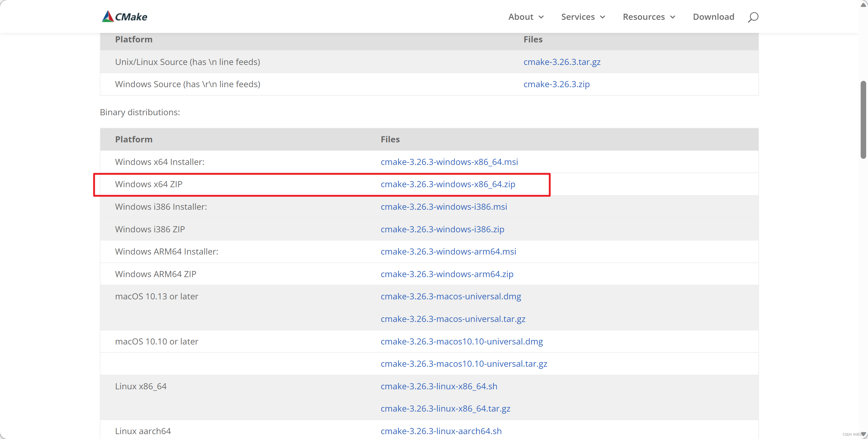This screenshot has width=868, height=439.
Task: Click cmake-3.26.3-linux-x86_64.sh link
Action: tap(439, 386)
